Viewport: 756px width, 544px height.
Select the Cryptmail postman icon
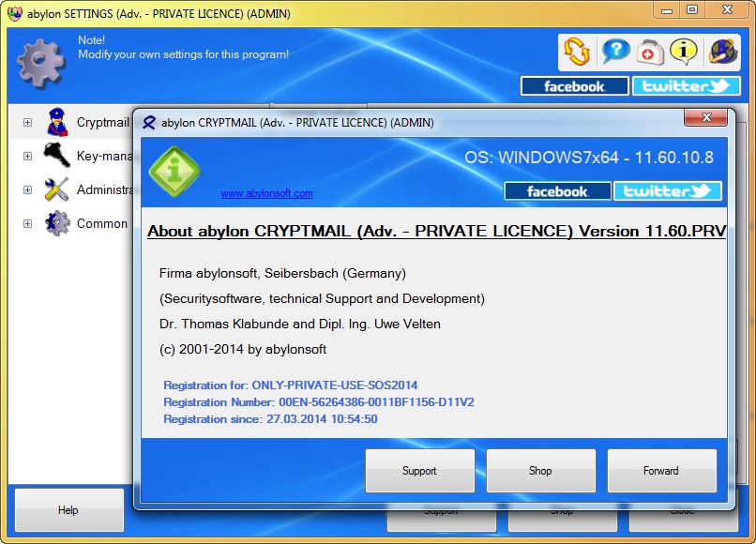57,122
